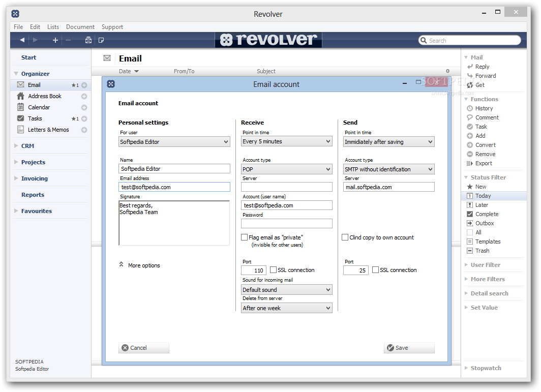The width and height of the screenshot is (541, 392).
Task: Click the star icon for New filter
Action: tap(470, 187)
